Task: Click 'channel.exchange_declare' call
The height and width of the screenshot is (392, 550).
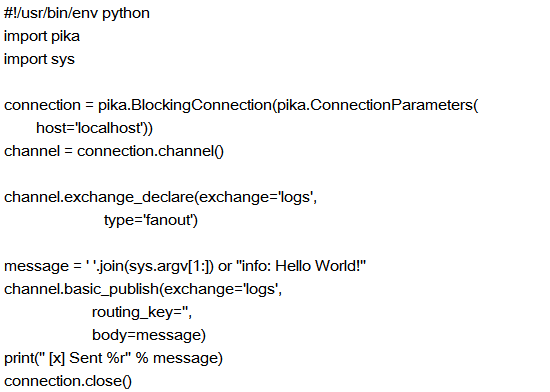Action: pyautogui.click(x=99, y=197)
